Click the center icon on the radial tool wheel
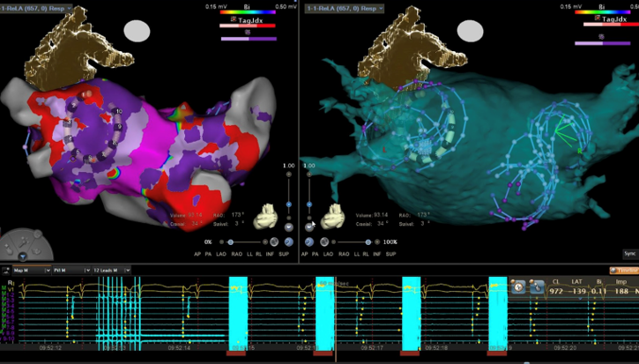Image resolution: width=639 pixels, height=364 pixels. pos(24,241)
